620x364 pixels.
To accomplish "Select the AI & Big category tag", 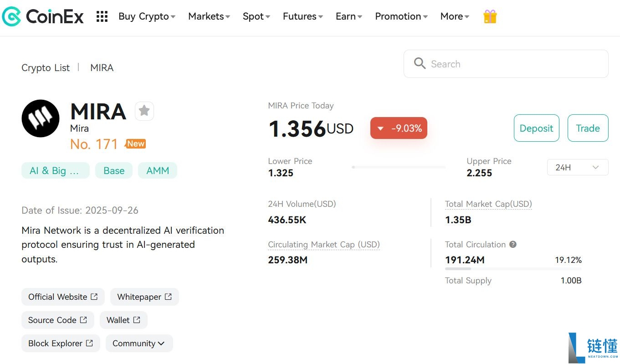I will 56,170.
